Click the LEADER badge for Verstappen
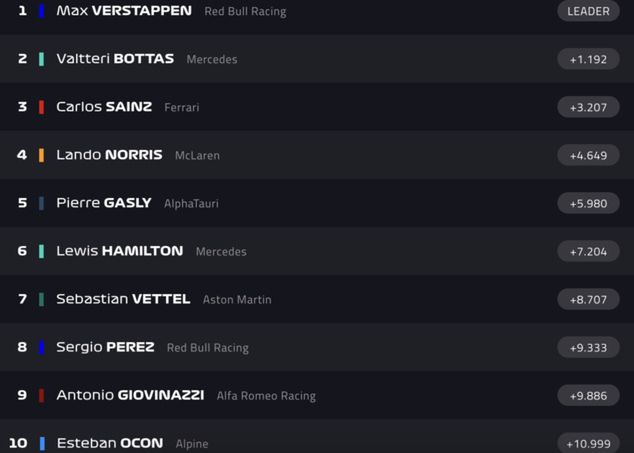Viewport: 634px width, 453px height. click(x=588, y=11)
